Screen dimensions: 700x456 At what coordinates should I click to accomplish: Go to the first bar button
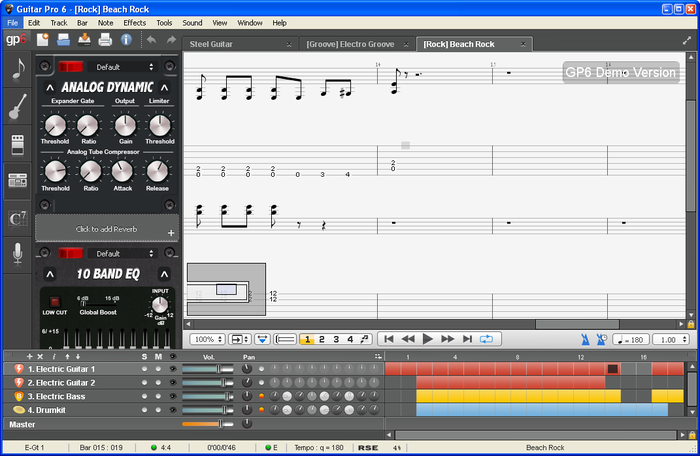389,339
